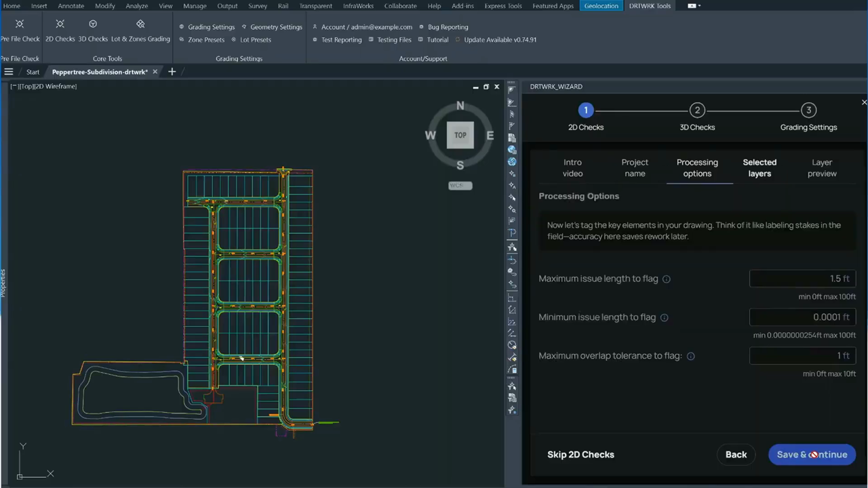Show info for Minimum issue length
Image resolution: width=868 pixels, height=488 pixels.
pos(665,318)
